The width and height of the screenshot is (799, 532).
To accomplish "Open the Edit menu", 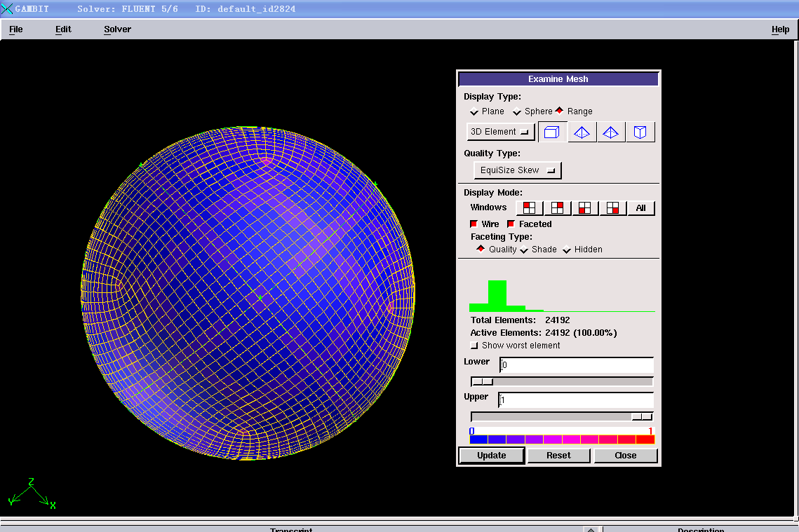I will [x=63, y=29].
